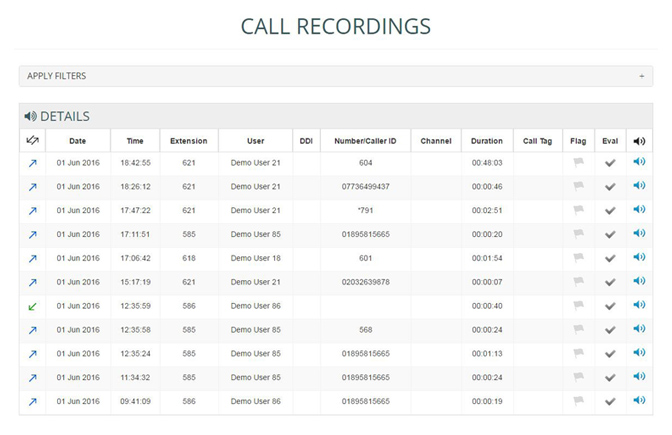Click the Details speaker icon in panel heading

[30, 116]
